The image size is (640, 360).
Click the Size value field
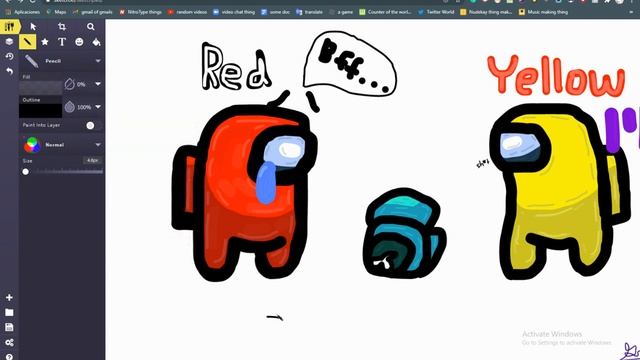click(x=92, y=160)
